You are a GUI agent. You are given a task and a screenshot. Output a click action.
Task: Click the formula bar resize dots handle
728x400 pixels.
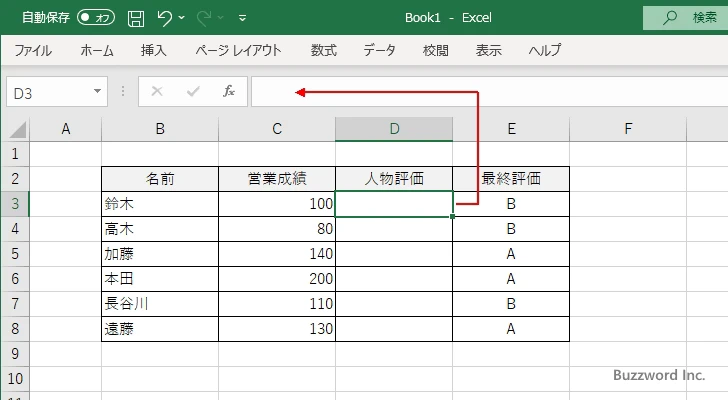(123, 91)
